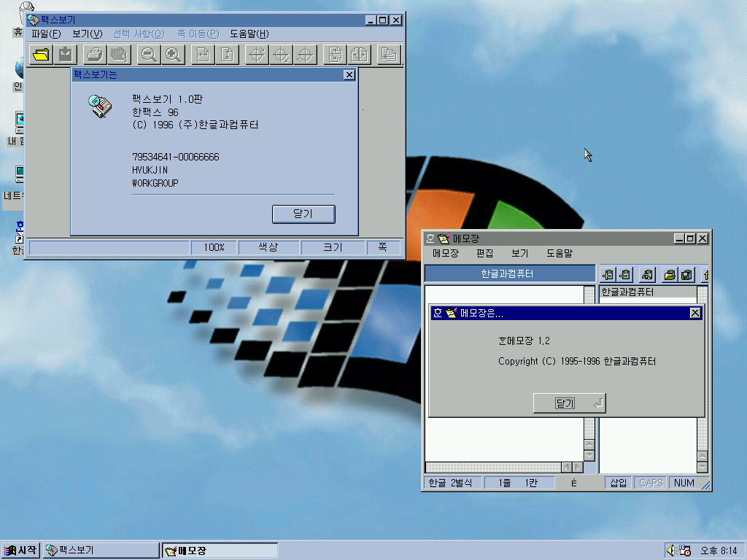This screenshot has width=747, height=560.
Task: Click the fit-to-width page icon
Action: coord(203,55)
